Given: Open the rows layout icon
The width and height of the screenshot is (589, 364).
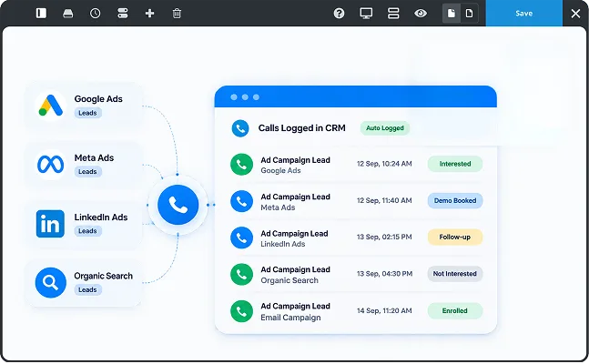Looking at the screenshot, I should (123, 13).
